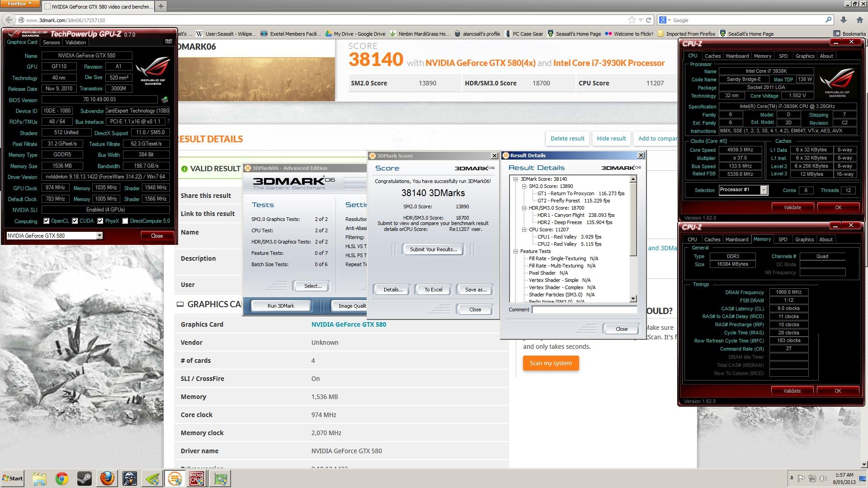The width and height of the screenshot is (868, 488).
Task: Open the My Drive - Google Drive bookmark
Action: [x=355, y=33]
